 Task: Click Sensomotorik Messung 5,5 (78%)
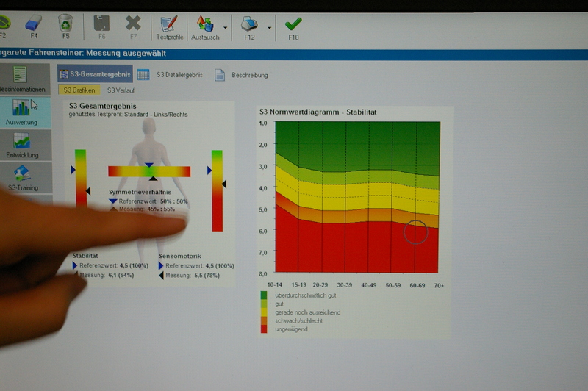click(x=193, y=276)
